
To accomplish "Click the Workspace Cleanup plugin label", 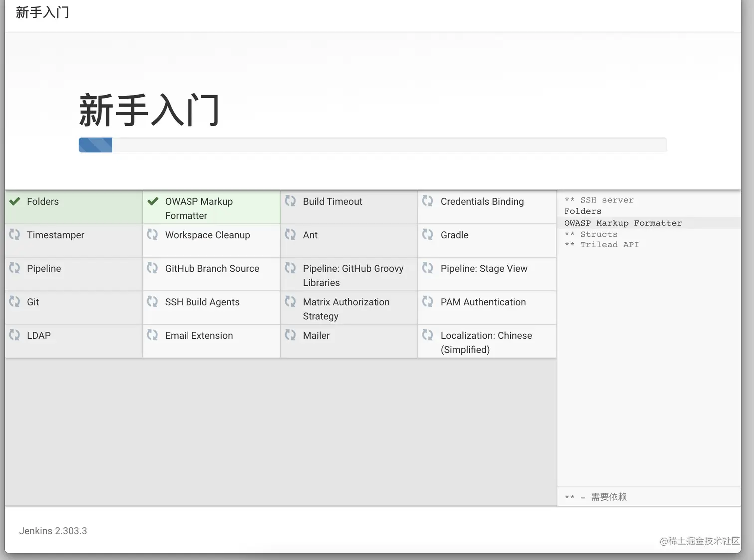I will (207, 235).
